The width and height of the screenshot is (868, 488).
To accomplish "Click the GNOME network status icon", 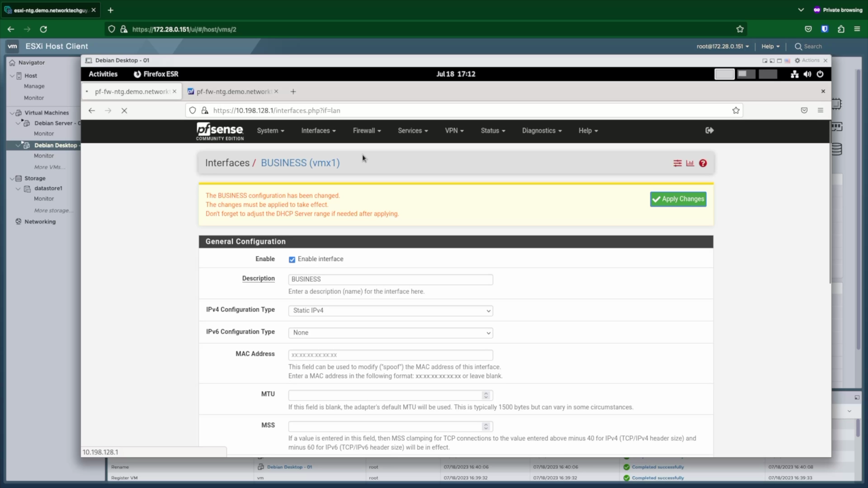I will point(795,74).
